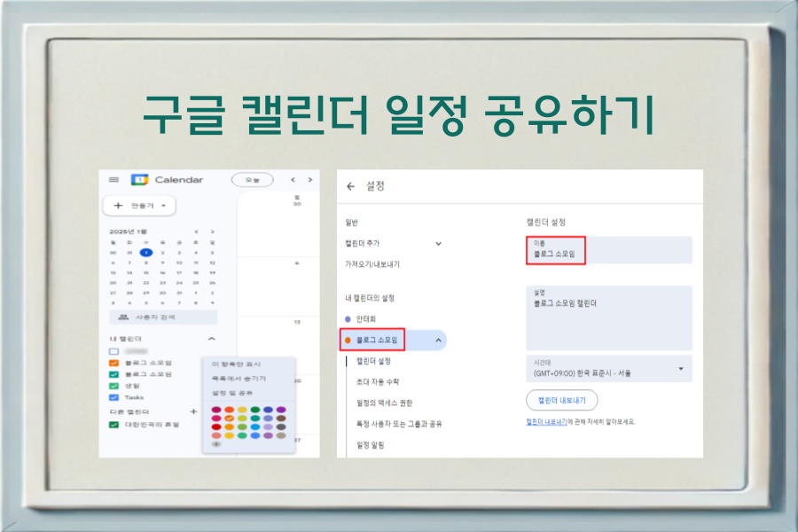Go to previous month in mini calendar
This screenshot has height=532, width=798.
click(x=197, y=231)
